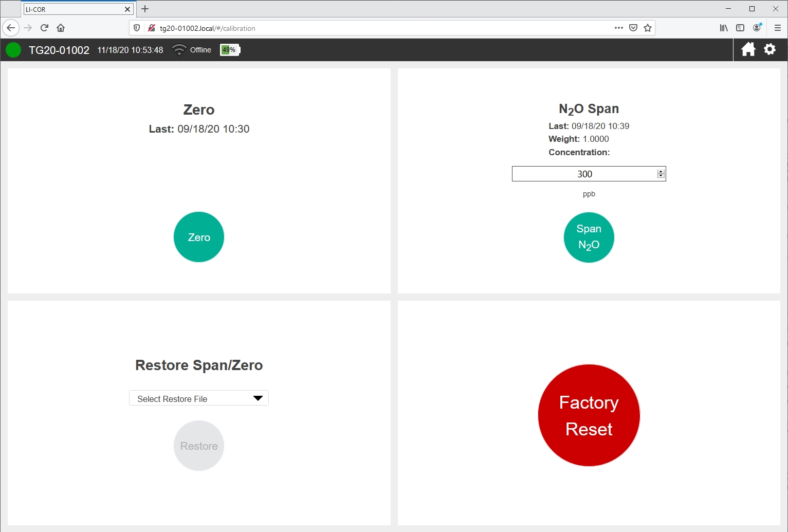Close the LI-COR tab

click(x=127, y=9)
